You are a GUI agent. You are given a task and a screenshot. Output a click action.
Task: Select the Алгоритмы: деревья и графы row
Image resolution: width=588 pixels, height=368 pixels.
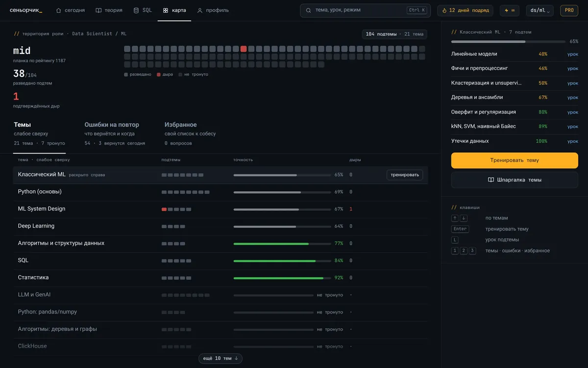pos(220,329)
